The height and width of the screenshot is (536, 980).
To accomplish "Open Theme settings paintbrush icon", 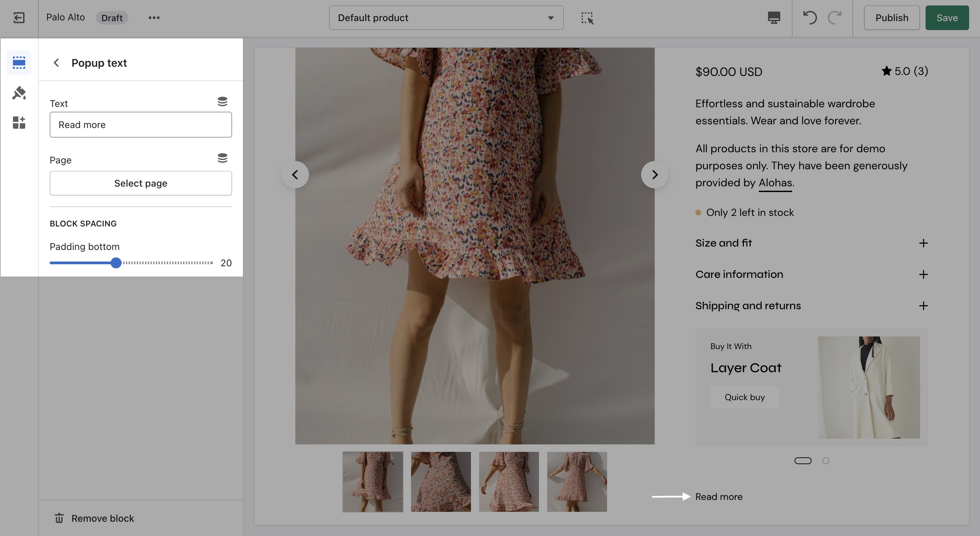I will pos(19,93).
